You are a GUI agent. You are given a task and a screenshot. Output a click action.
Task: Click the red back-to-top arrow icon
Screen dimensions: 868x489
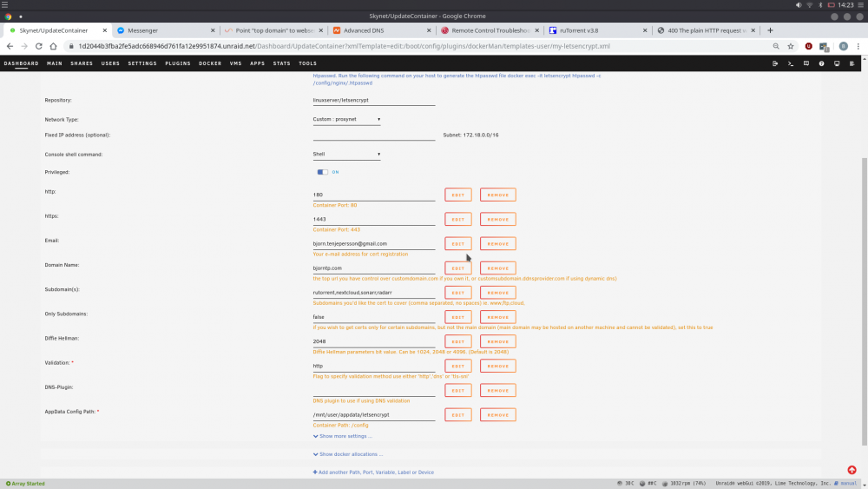tap(852, 470)
